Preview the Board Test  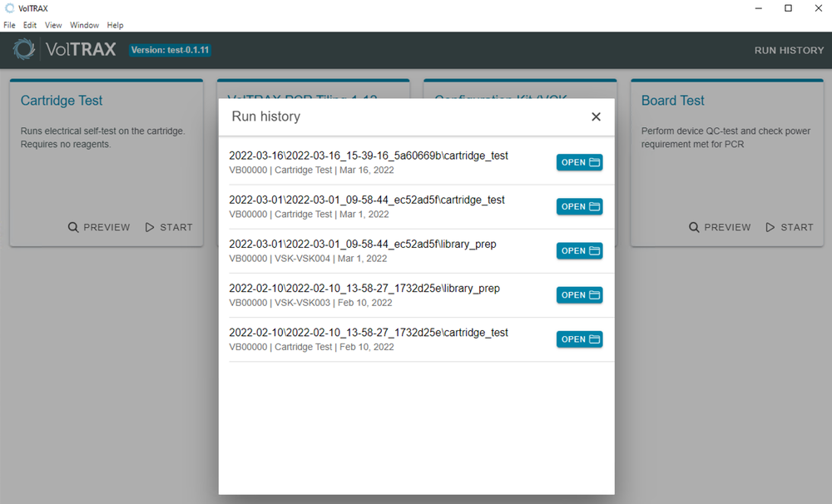pos(720,227)
